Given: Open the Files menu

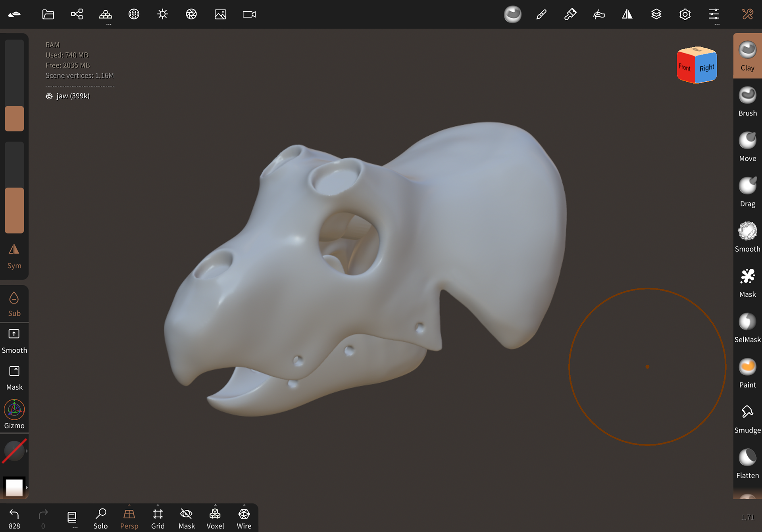Looking at the screenshot, I should pyautogui.click(x=48, y=14).
